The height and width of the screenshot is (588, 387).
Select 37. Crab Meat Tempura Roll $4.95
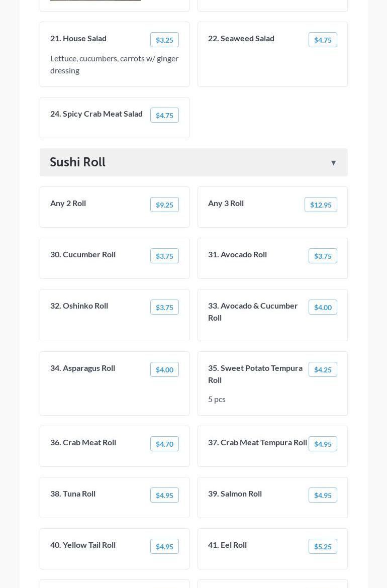pyautogui.click(x=323, y=444)
